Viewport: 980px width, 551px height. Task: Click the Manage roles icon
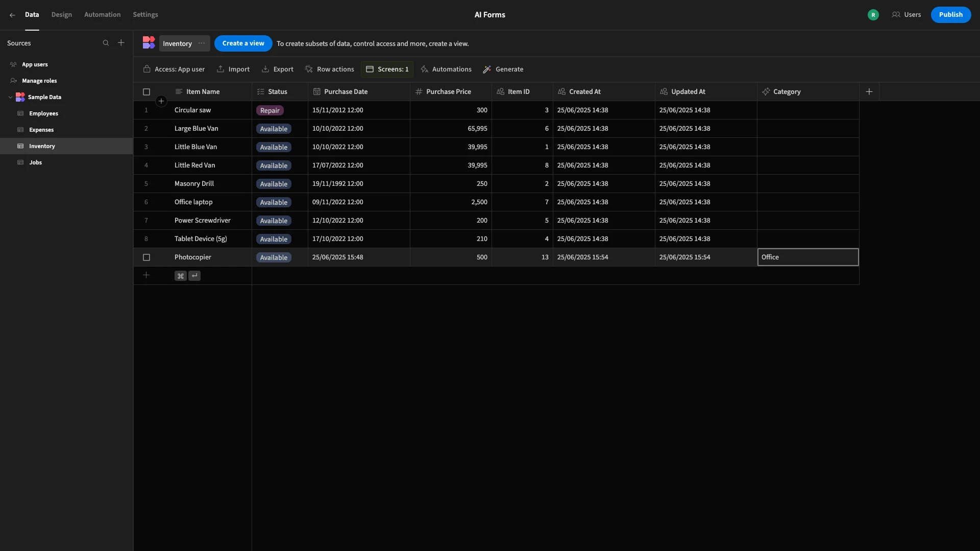tap(13, 81)
